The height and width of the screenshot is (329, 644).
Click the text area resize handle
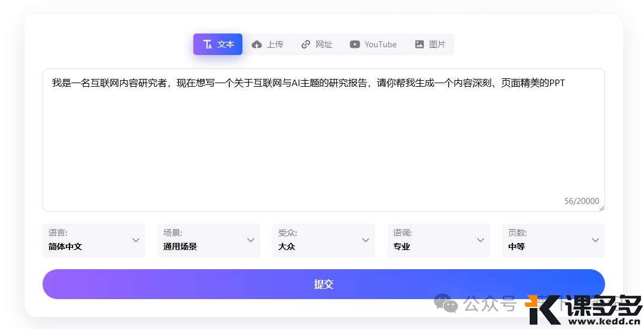point(602,208)
